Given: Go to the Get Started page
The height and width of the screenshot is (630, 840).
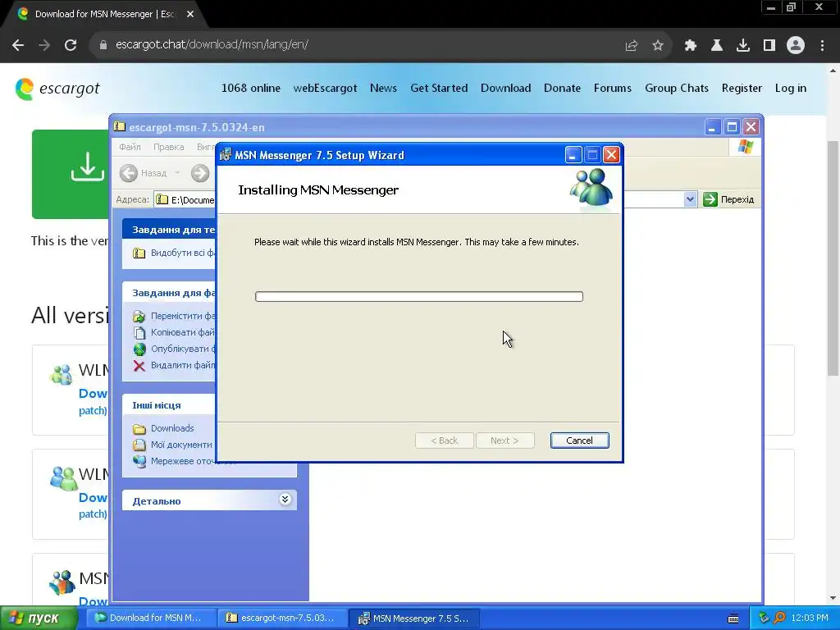Looking at the screenshot, I should 439,89.
